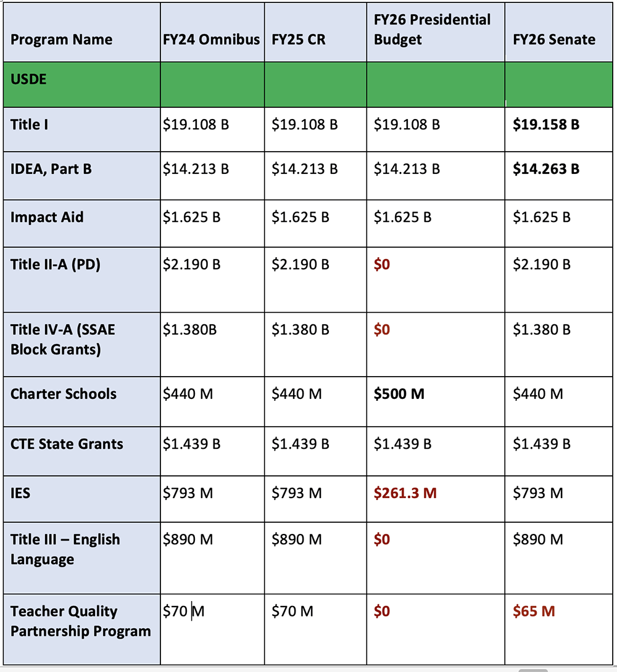Click the red $261.3 M IES cell

405,493
